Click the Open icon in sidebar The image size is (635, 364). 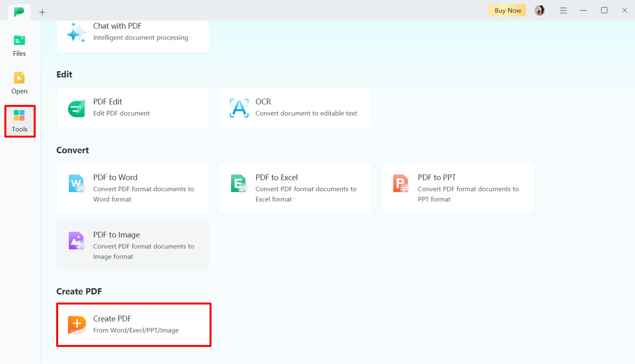pyautogui.click(x=19, y=78)
